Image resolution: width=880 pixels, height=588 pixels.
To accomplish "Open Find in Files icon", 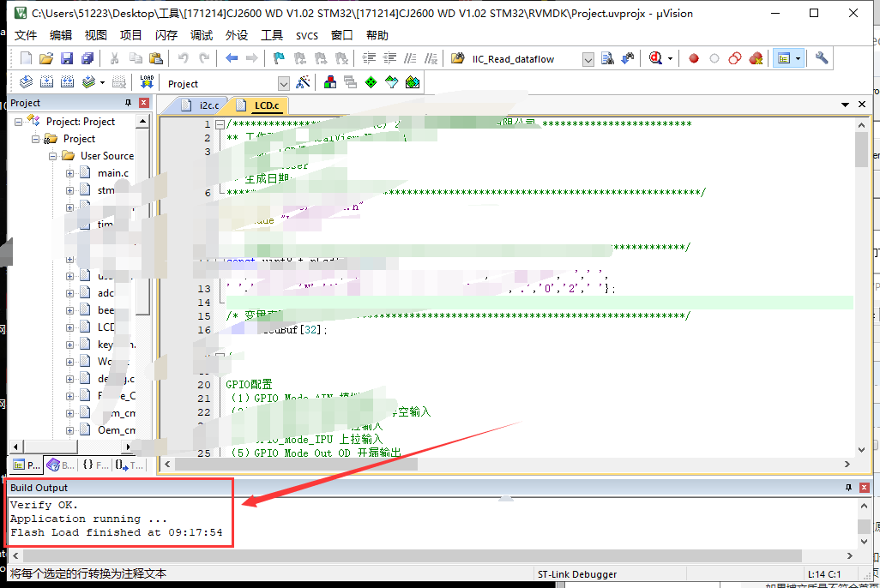I will coord(607,58).
